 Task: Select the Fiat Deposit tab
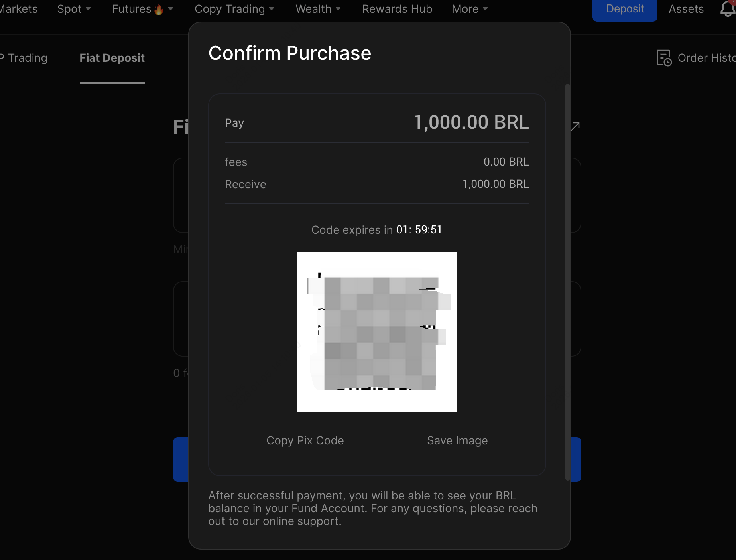pos(112,58)
